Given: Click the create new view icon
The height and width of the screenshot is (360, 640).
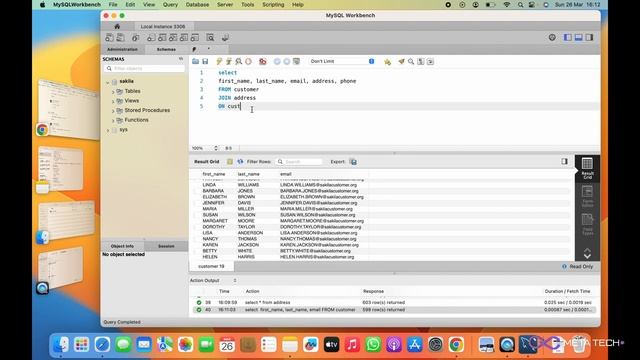Looking at the screenshot, I should point(173,38).
